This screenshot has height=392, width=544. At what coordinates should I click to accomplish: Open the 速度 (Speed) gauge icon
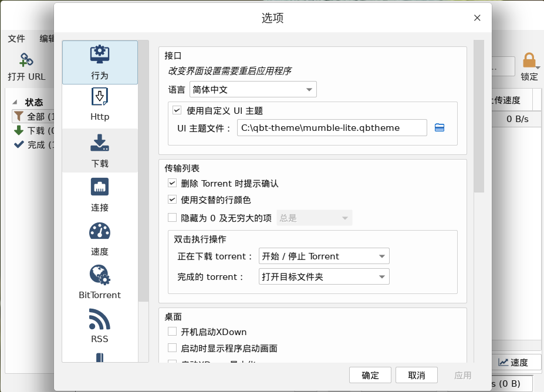[100, 231]
